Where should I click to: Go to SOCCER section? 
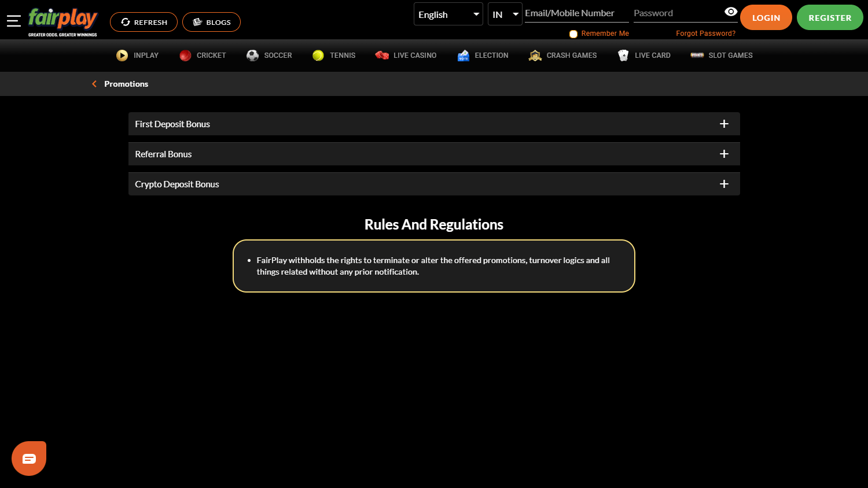(278, 56)
